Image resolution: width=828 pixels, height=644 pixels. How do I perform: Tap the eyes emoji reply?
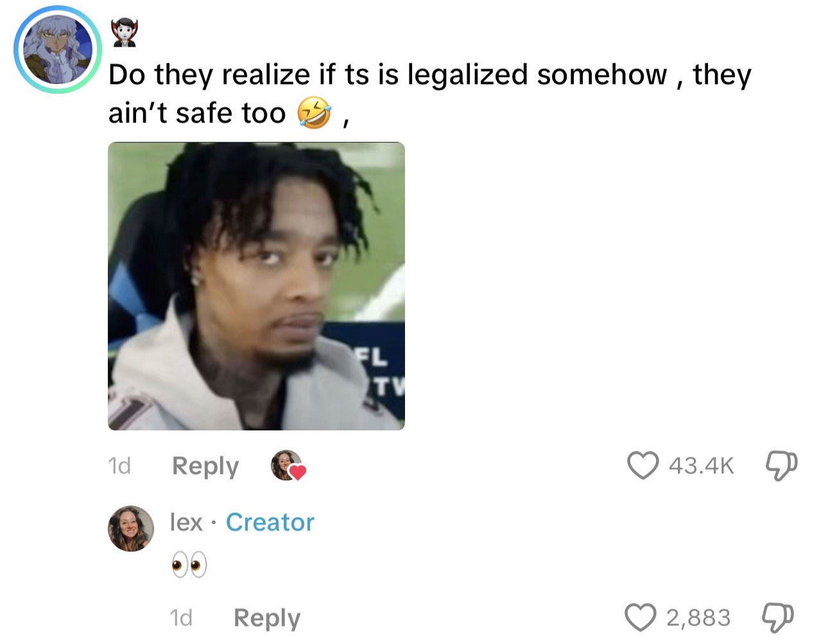tap(189, 564)
